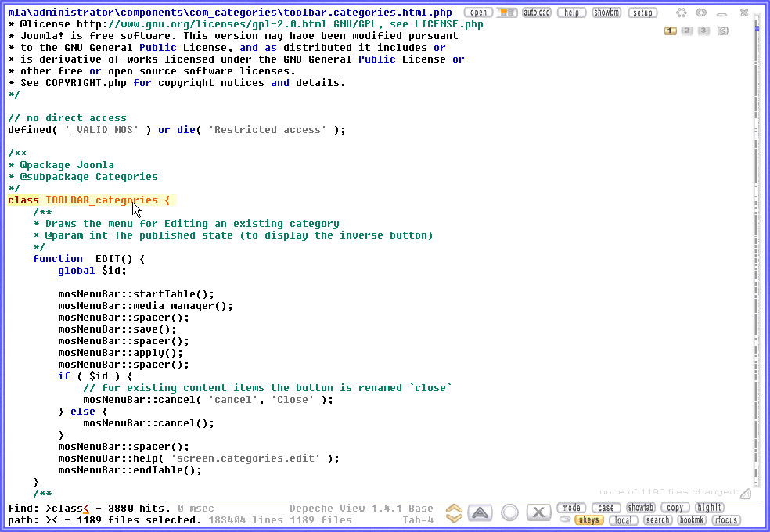Image resolution: width=770 pixels, height=532 pixels.
Task: Click the view layout icon beside open
Action: [506, 13]
